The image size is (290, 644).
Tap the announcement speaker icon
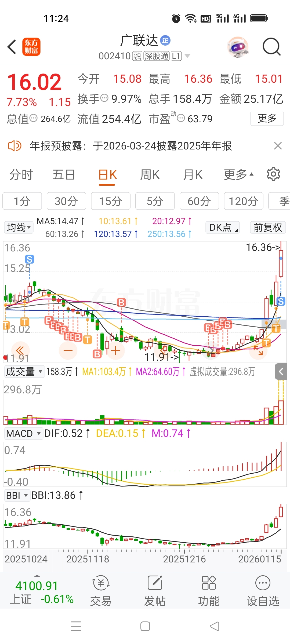(15, 146)
